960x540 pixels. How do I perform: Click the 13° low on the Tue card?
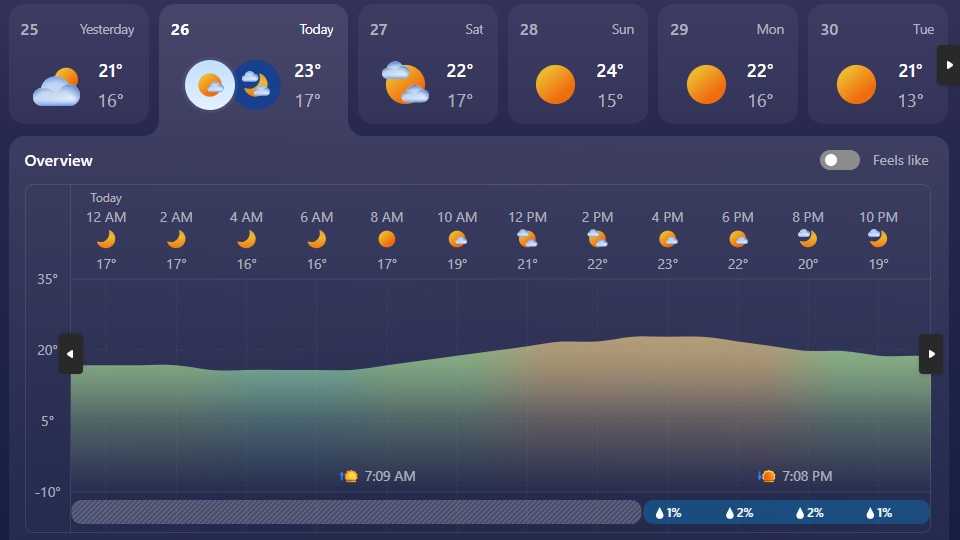tap(910, 100)
